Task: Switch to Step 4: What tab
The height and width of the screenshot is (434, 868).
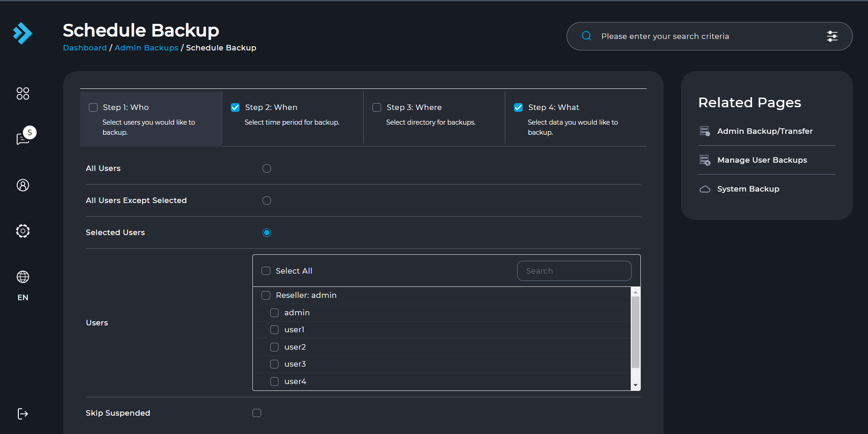Action: (576, 119)
